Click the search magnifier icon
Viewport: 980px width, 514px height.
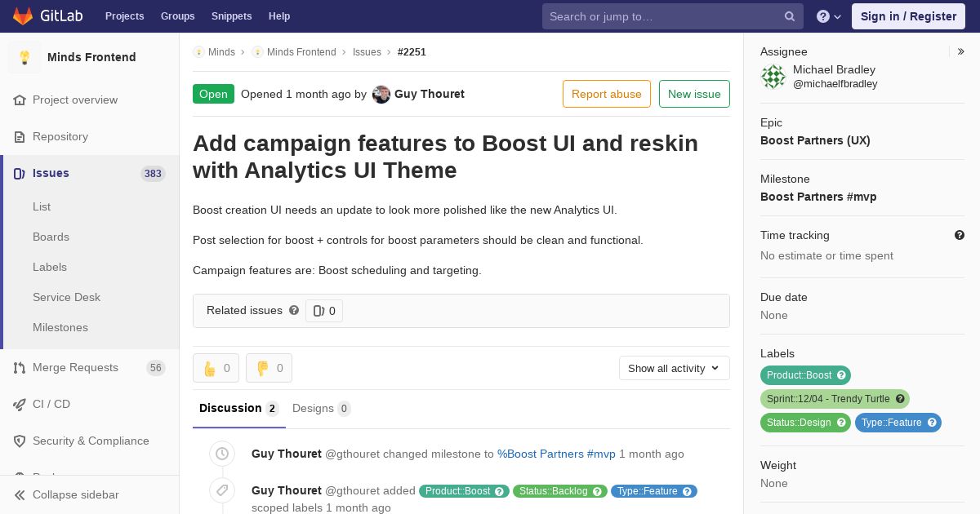[790, 16]
